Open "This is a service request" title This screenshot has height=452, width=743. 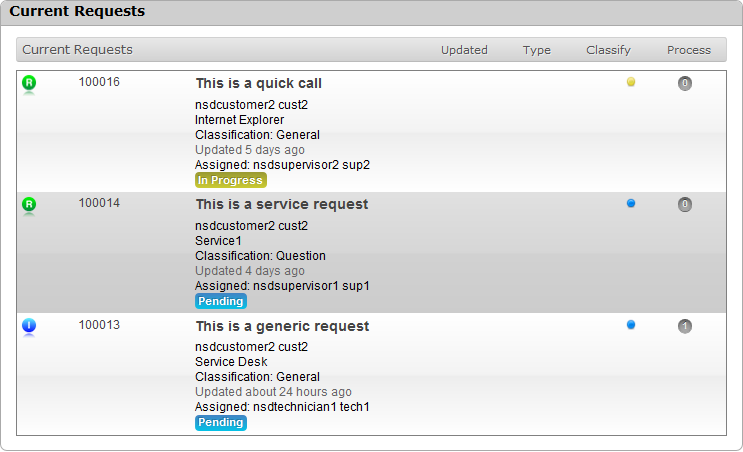point(282,204)
